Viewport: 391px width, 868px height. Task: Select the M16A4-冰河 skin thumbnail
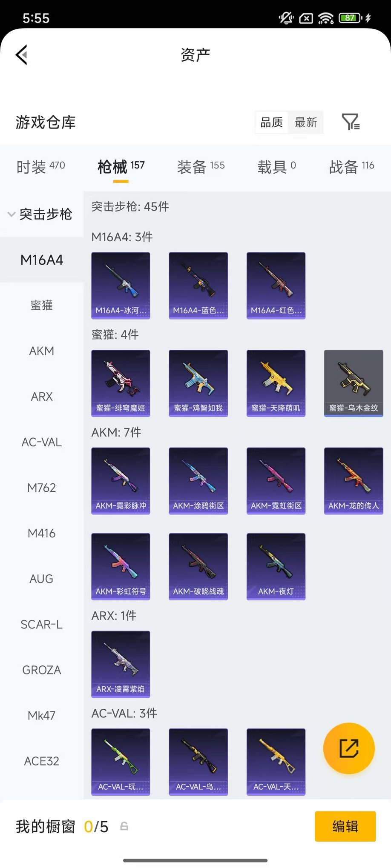point(121,286)
